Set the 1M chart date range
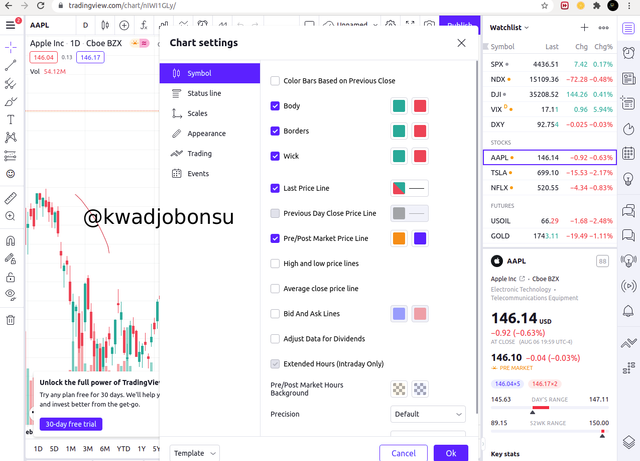 71,449
